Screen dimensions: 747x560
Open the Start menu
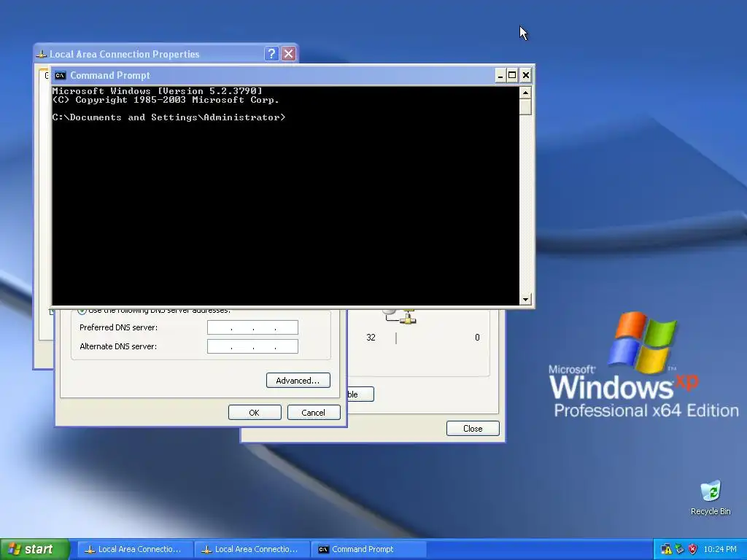pyautogui.click(x=34, y=549)
